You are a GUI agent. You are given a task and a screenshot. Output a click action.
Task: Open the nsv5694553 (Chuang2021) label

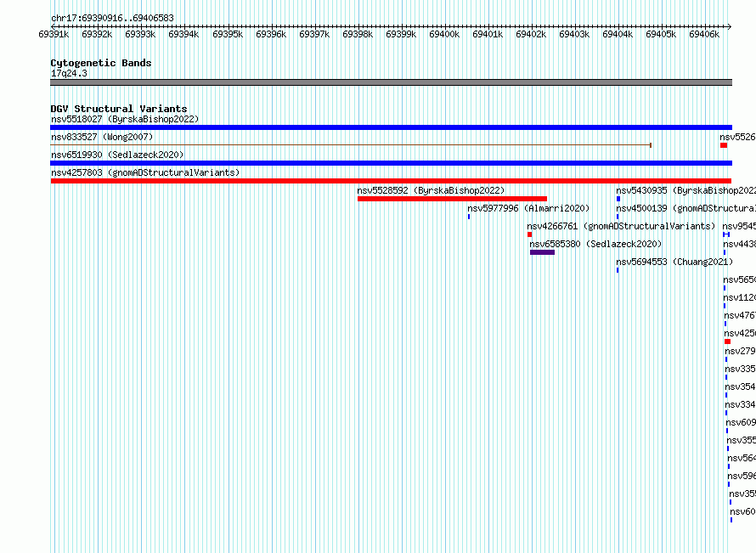[x=674, y=262]
